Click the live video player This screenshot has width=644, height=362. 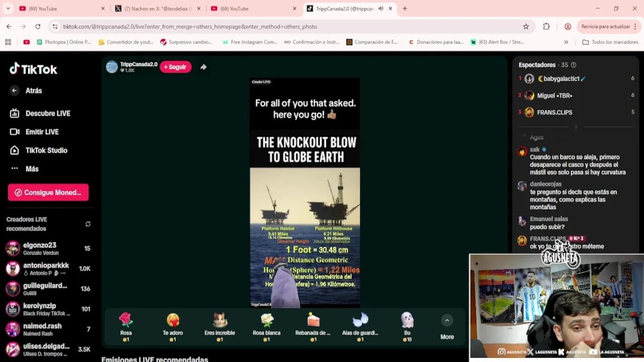pos(305,193)
